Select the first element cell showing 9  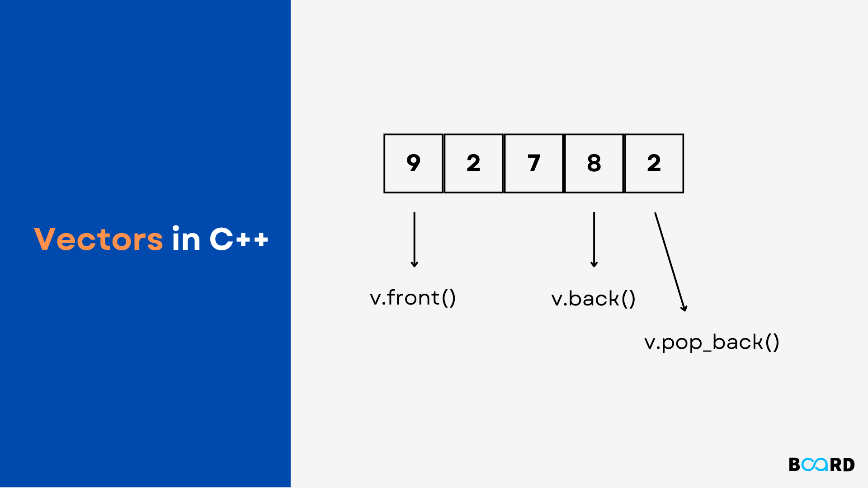point(414,162)
